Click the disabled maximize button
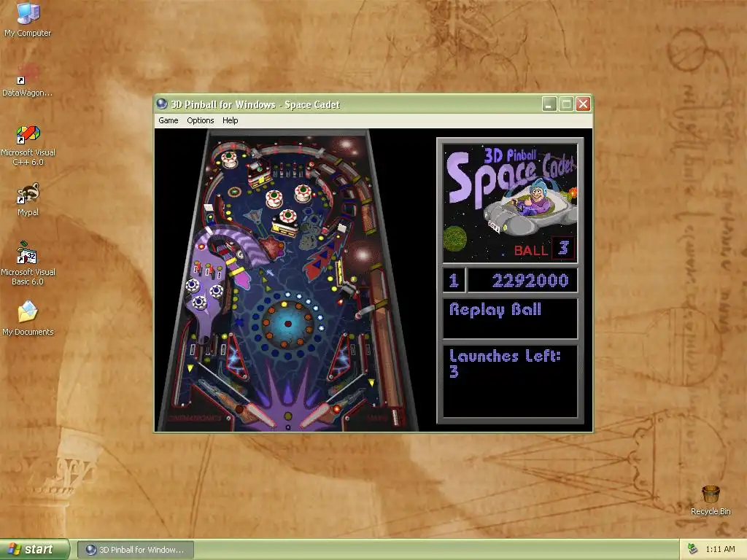 [x=566, y=104]
